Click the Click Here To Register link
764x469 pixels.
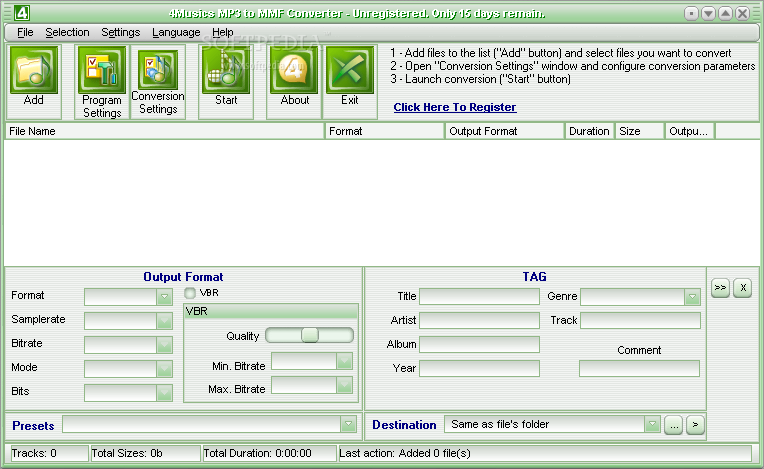455,107
